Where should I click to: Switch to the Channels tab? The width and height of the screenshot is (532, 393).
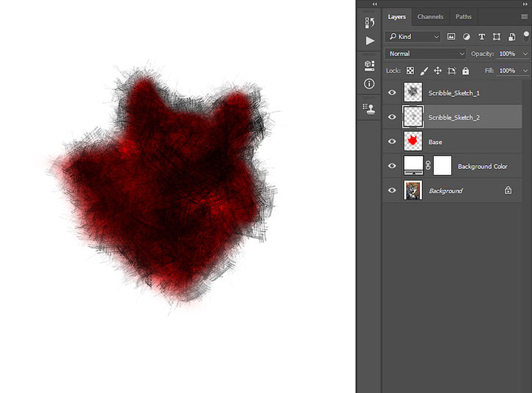coord(430,17)
